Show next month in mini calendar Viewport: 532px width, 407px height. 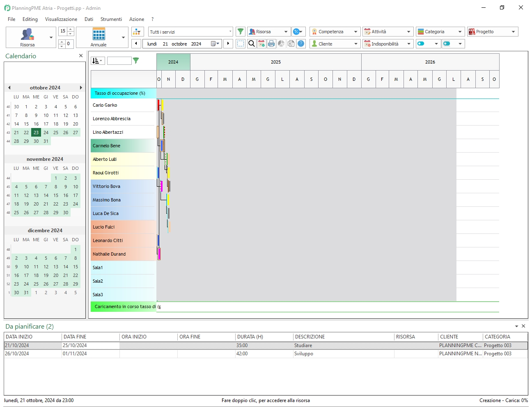coord(81,87)
